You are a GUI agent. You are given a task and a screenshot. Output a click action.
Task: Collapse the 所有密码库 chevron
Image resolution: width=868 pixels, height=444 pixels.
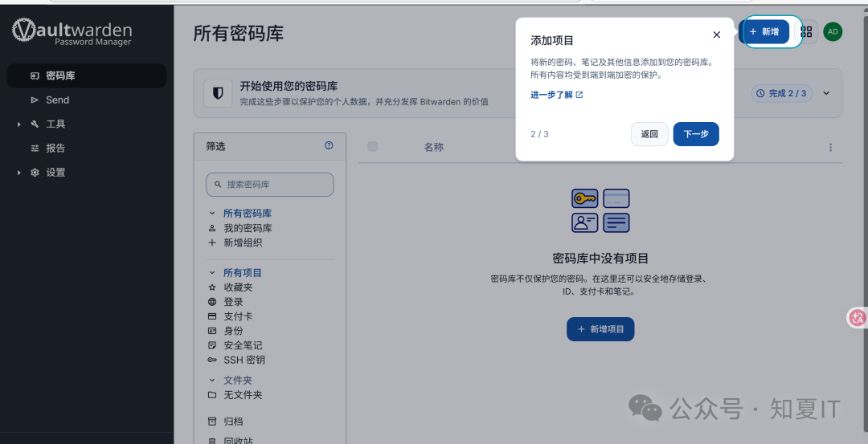[212, 213]
